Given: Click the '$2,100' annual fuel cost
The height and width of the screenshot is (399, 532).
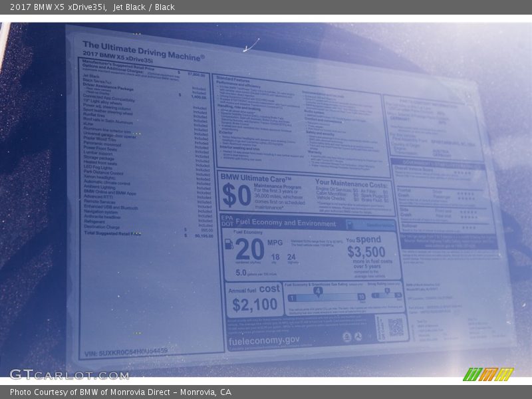Looking at the screenshot, I should pos(255,305).
